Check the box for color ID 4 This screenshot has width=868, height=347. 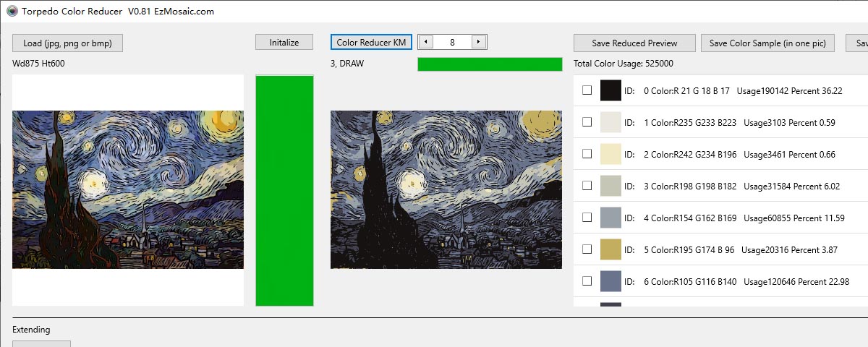tap(587, 218)
